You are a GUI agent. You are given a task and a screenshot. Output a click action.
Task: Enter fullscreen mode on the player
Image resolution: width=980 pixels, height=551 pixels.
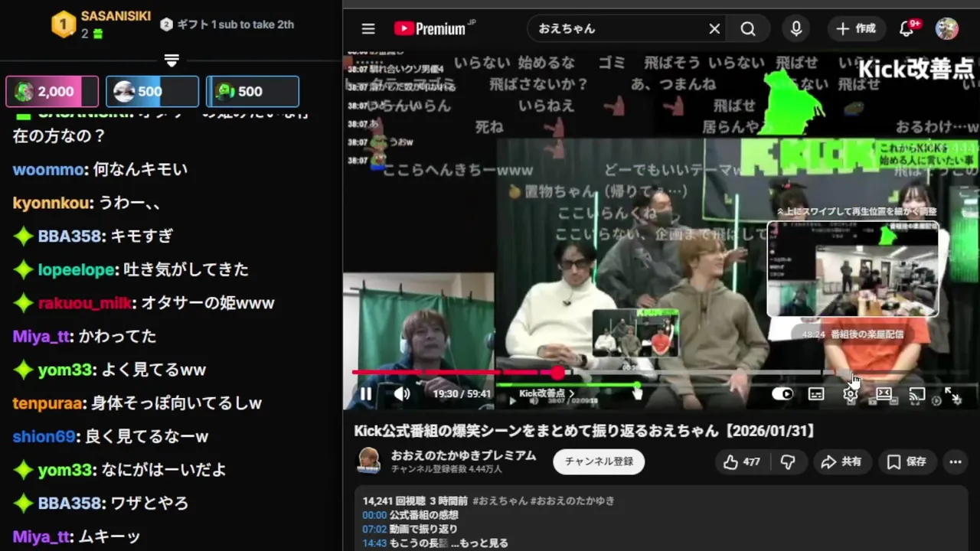click(952, 394)
